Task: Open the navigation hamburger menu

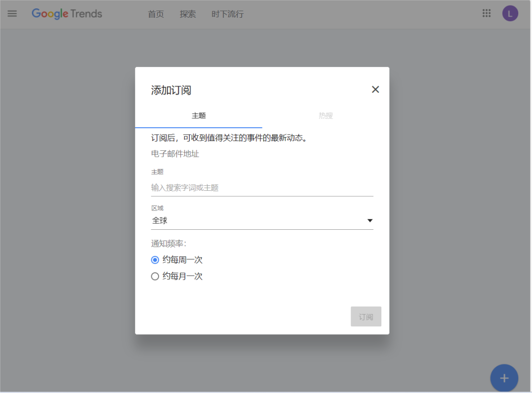Action: click(x=12, y=13)
